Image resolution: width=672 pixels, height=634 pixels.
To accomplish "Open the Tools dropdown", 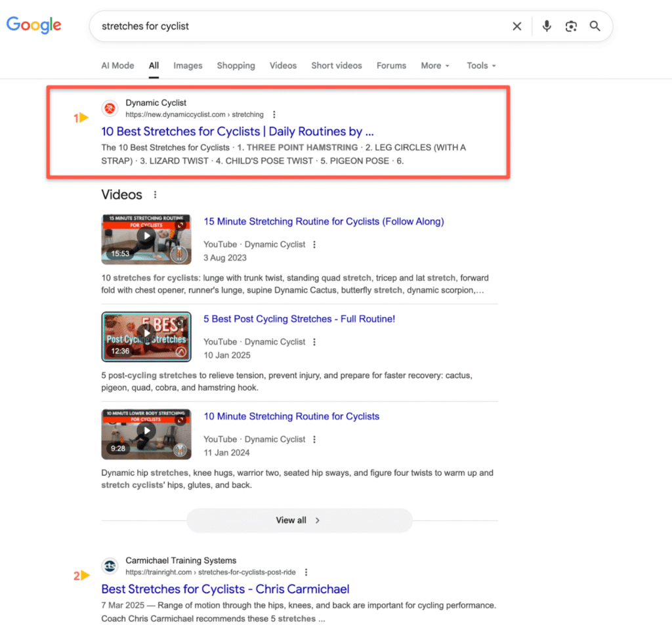I will click(x=480, y=66).
